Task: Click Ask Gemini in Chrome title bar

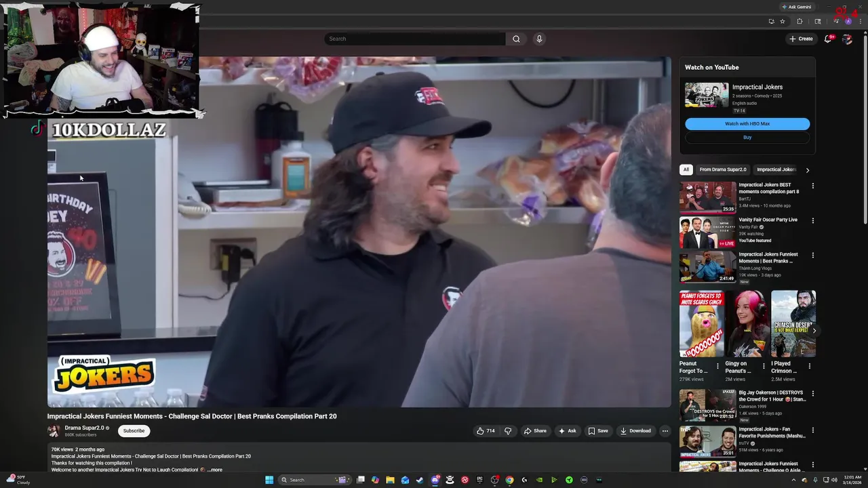Action: tap(796, 7)
